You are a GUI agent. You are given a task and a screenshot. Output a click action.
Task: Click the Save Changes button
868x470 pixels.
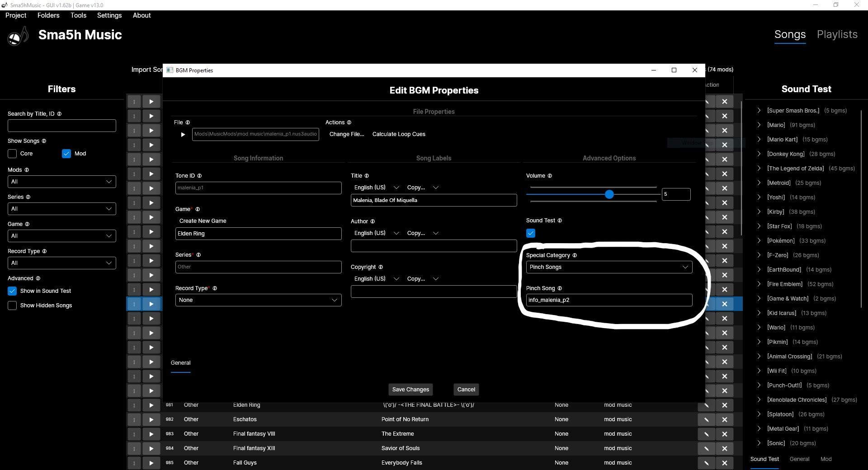point(410,390)
